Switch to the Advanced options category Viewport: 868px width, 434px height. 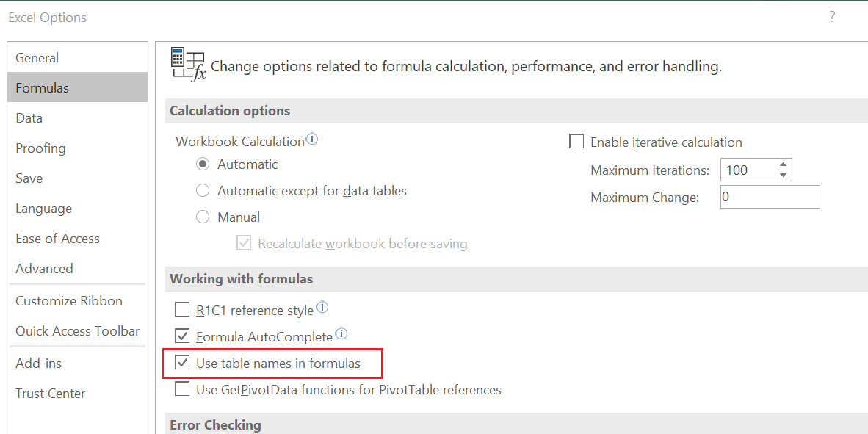44,269
